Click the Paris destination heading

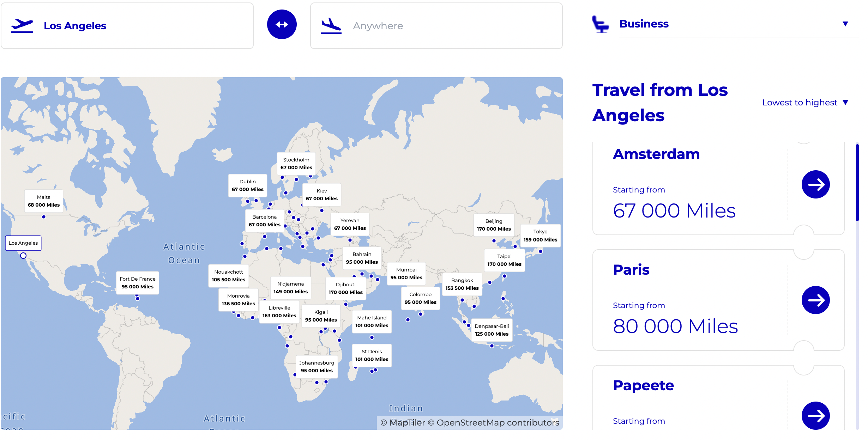(631, 270)
